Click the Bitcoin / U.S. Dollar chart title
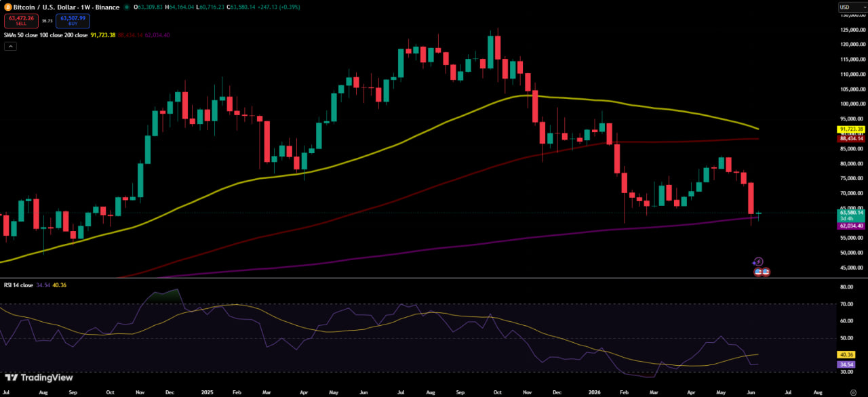 tap(66, 7)
